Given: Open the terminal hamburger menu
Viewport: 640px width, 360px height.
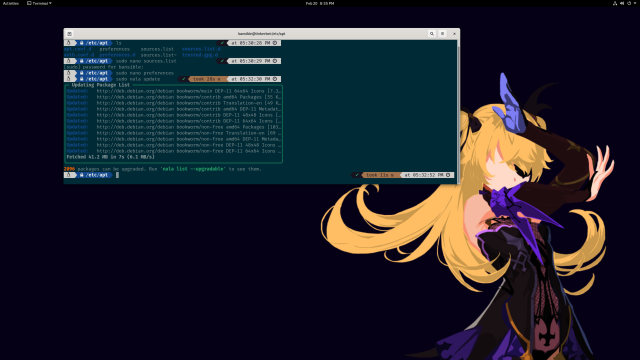Looking at the screenshot, I should 442,34.
